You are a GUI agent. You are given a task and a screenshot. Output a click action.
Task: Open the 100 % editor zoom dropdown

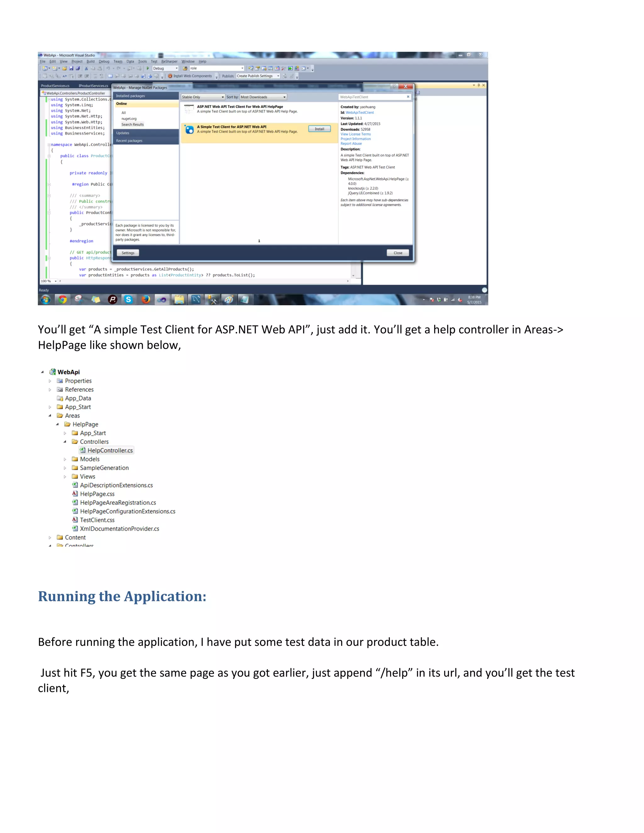pos(56,281)
